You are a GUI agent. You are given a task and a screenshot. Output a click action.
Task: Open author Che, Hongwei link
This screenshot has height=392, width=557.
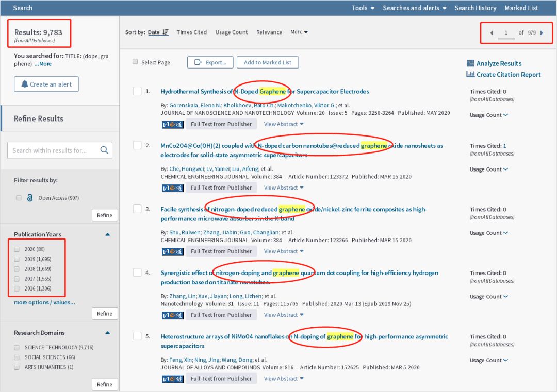(x=187, y=169)
